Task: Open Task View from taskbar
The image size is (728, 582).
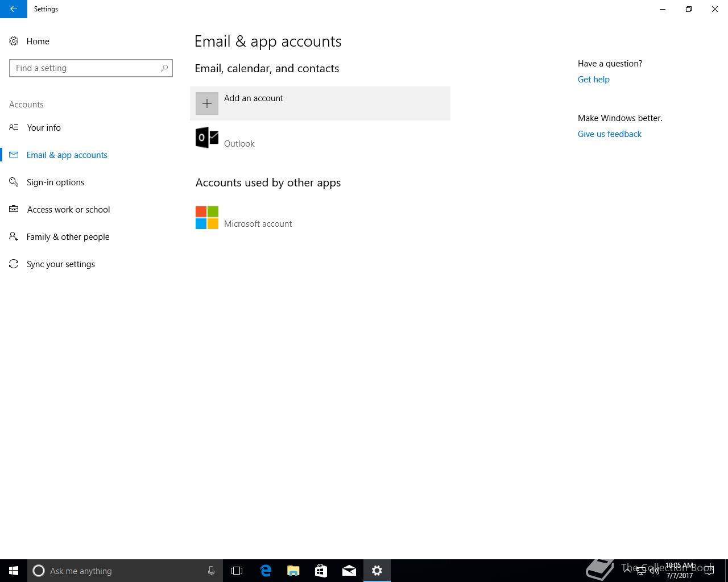Action: [x=237, y=571]
